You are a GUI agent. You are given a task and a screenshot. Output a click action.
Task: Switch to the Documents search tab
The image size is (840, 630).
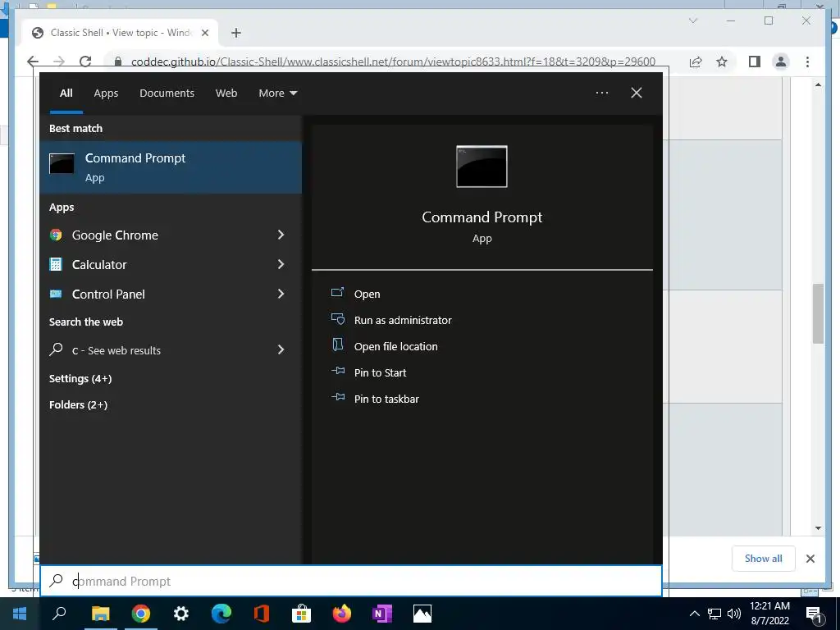167,94
